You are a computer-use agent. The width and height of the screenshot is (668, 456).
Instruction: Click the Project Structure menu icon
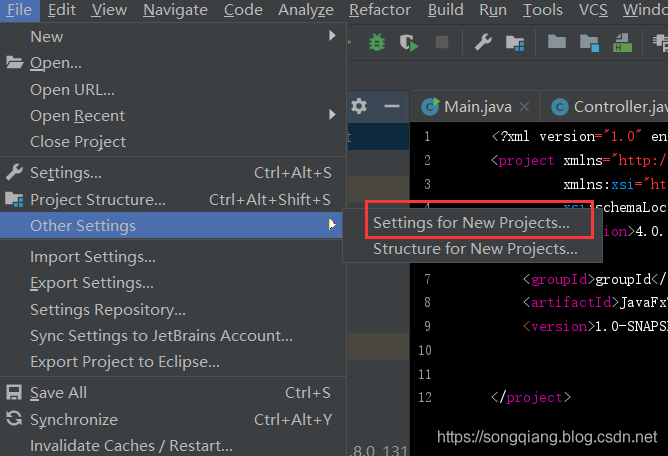point(14,199)
